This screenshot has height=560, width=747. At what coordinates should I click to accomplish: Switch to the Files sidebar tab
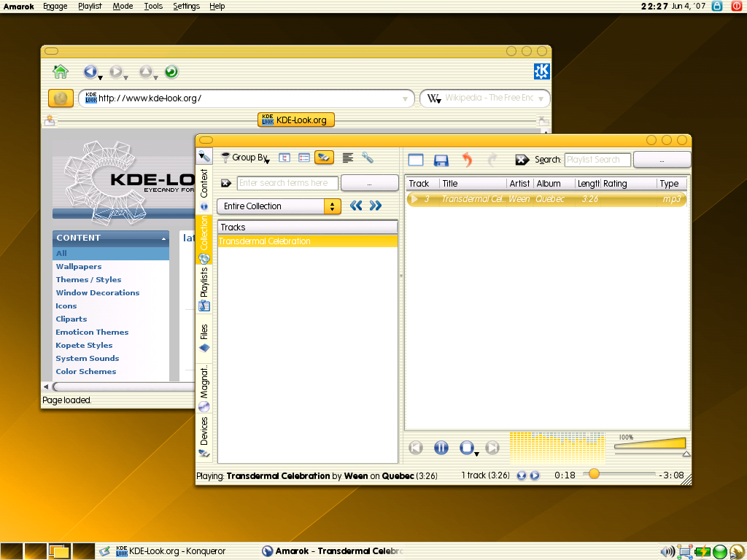[x=204, y=338]
